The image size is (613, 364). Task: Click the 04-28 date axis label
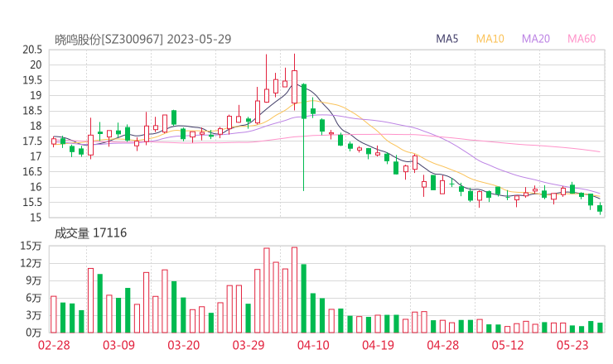coord(443,345)
